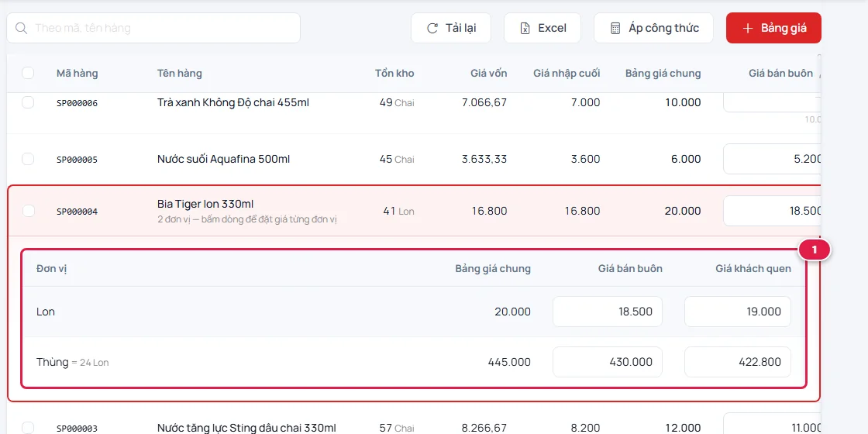Click Sting dâu cost value 8.266,67
The image size is (868, 434).
pyautogui.click(x=484, y=428)
